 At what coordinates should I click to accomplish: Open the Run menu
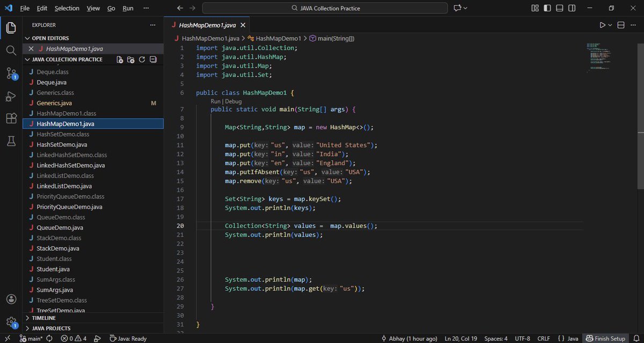[128, 8]
